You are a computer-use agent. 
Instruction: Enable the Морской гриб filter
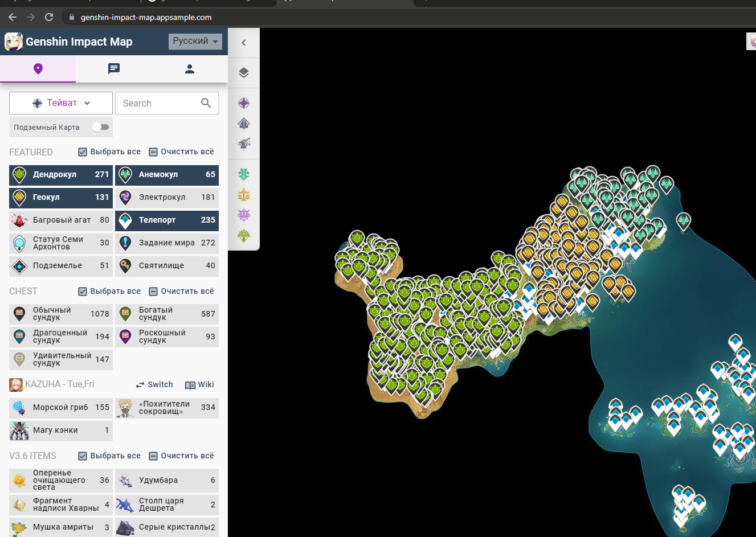click(61, 408)
